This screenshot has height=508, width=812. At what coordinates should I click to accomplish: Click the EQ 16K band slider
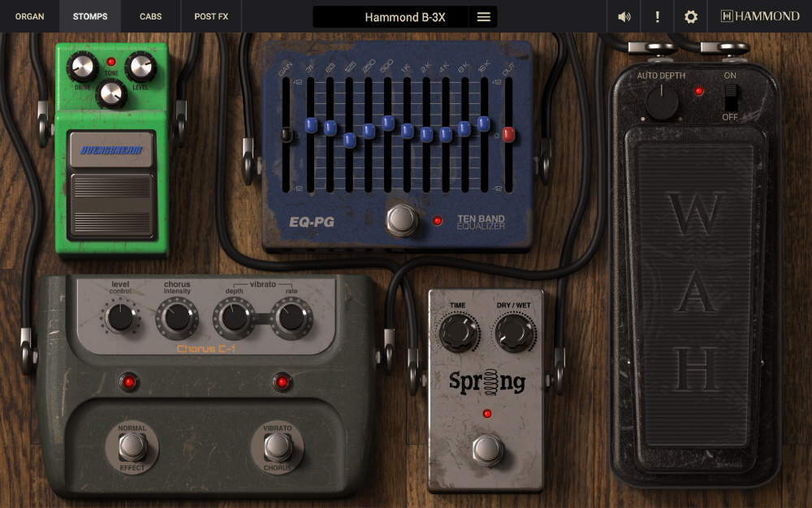[x=484, y=124]
